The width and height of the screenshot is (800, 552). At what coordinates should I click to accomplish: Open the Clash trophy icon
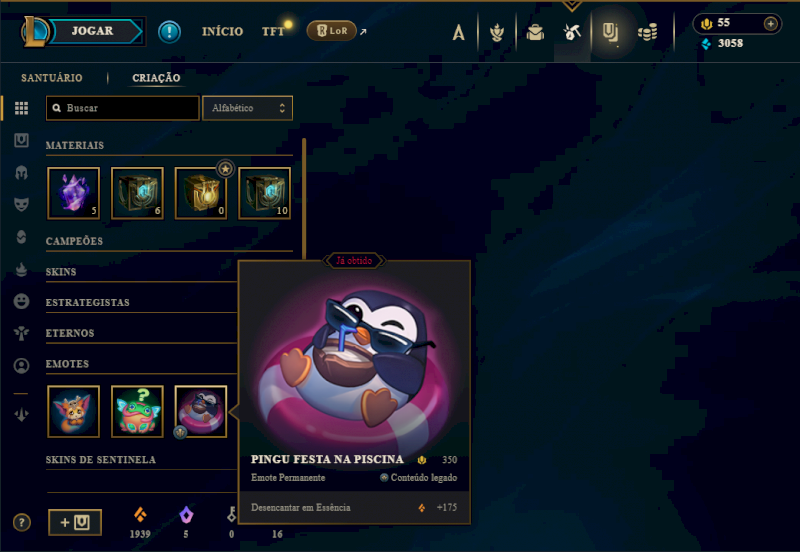pyautogui.click(x=496, y=33)
